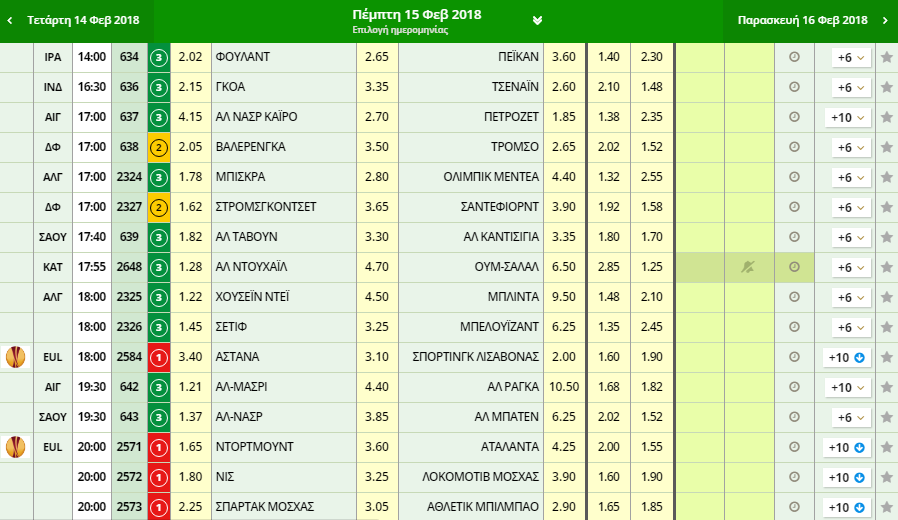Screen dimensions: 898x520
Task: Go to next day Παρασκευή 16 Φεβ 2018
Action: tap(812, 20)
